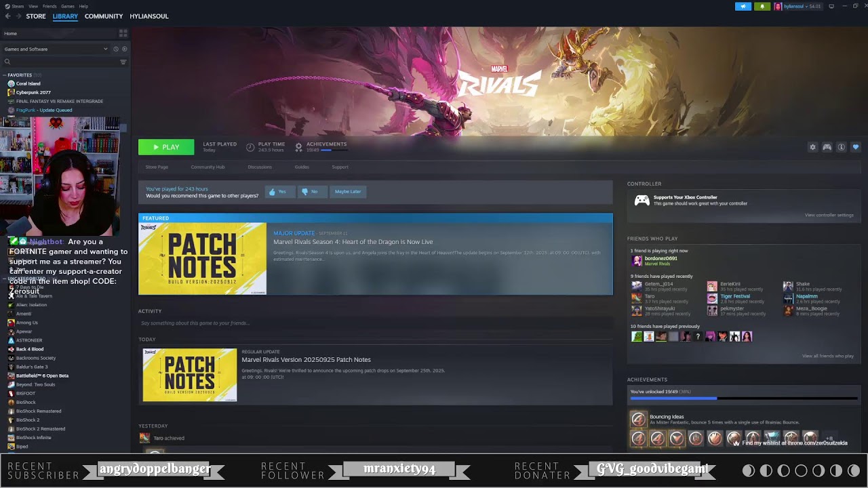868x488 pixels.
Task: Select Final Fantasy VII Remake Intergrade
Action: [60, 101]
